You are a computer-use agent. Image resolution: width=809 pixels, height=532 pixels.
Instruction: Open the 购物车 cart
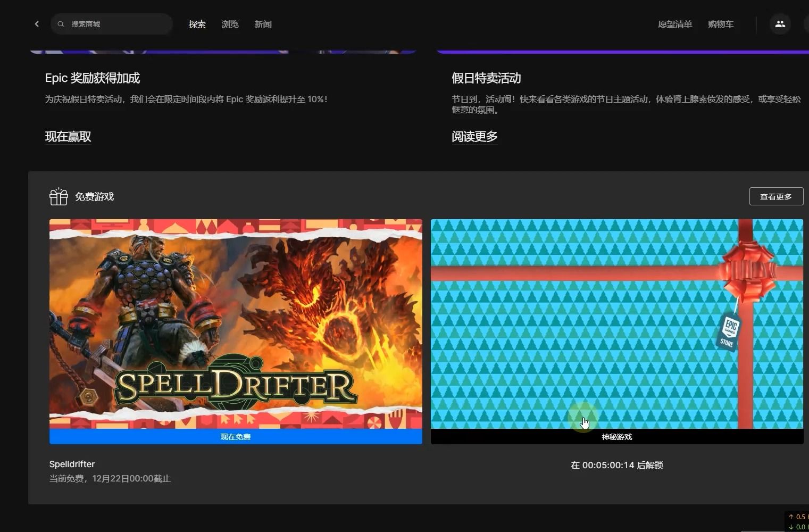click(721, 24)
